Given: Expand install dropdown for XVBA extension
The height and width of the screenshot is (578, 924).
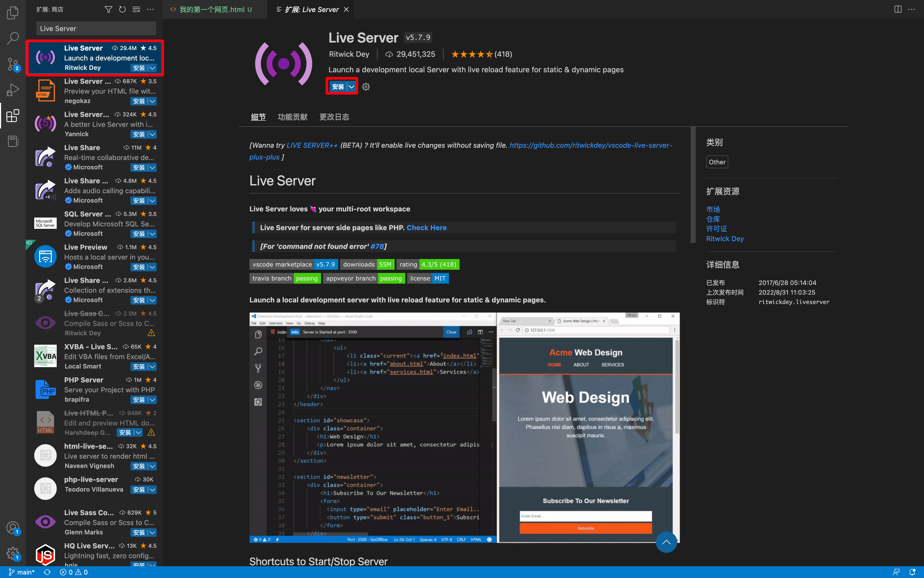Looking at the screenshot, I should tap(152, 367).
